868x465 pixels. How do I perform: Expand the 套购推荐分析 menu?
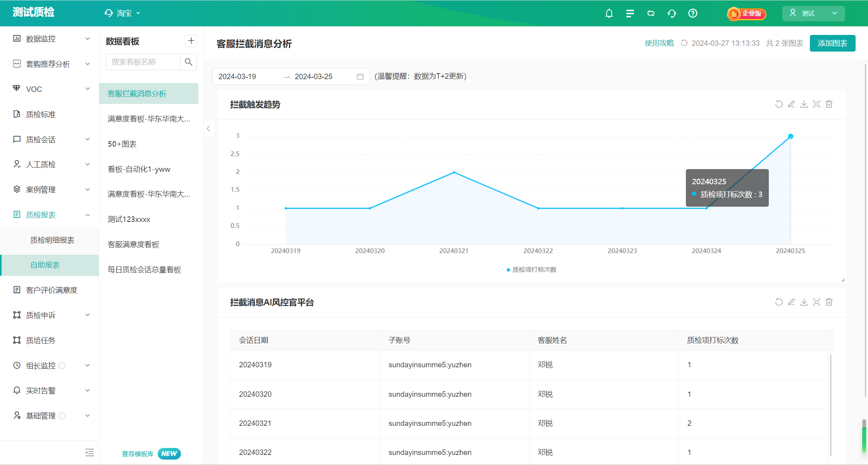tap(50, 64)
